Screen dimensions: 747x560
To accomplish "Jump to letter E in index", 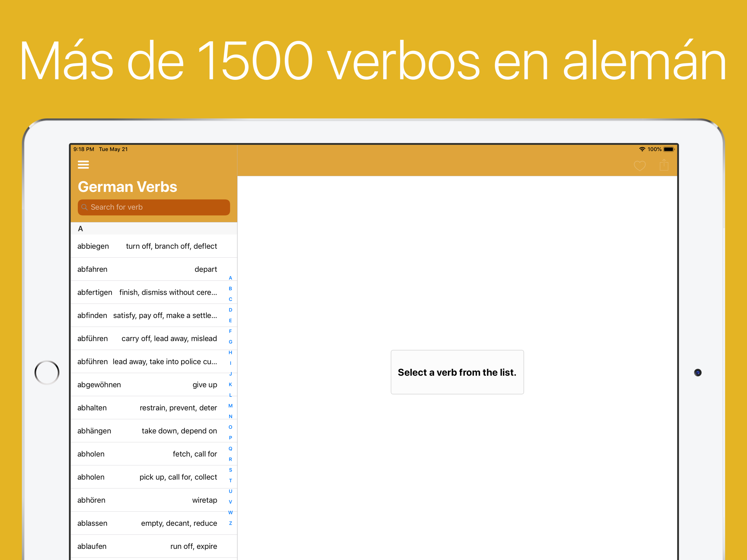I will 230,320.
